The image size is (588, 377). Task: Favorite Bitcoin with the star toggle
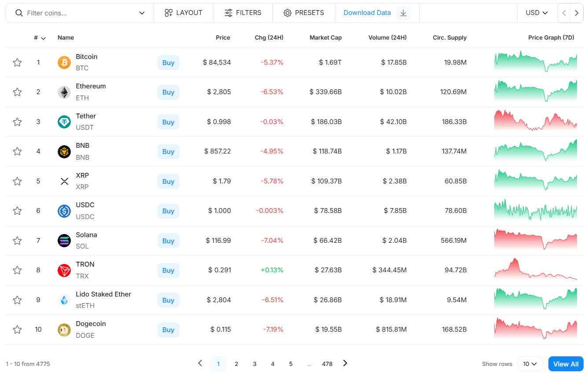click(x=17, y=62)
